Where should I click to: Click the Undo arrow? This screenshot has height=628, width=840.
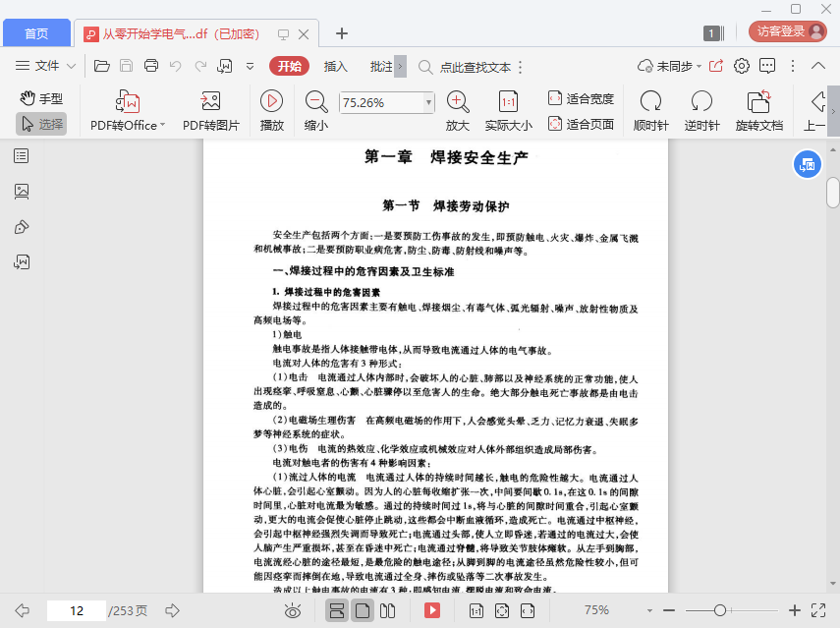(x=175, y=66)
